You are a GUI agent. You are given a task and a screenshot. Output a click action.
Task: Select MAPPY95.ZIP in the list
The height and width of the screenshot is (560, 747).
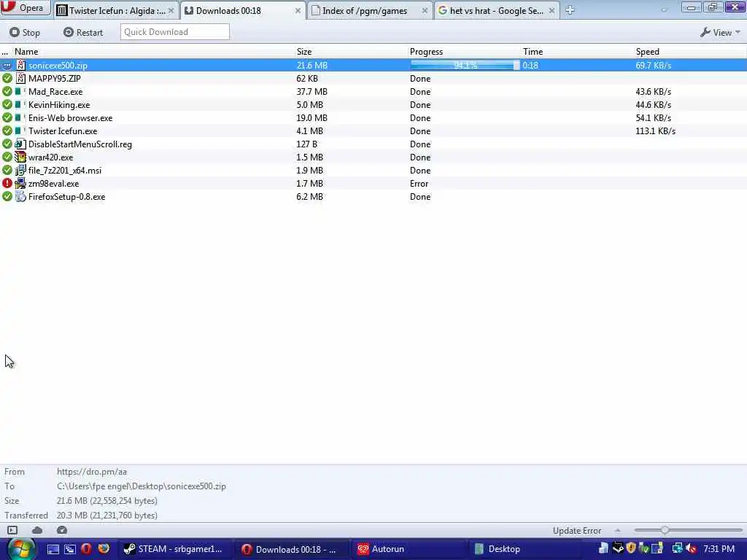point(373,79)
